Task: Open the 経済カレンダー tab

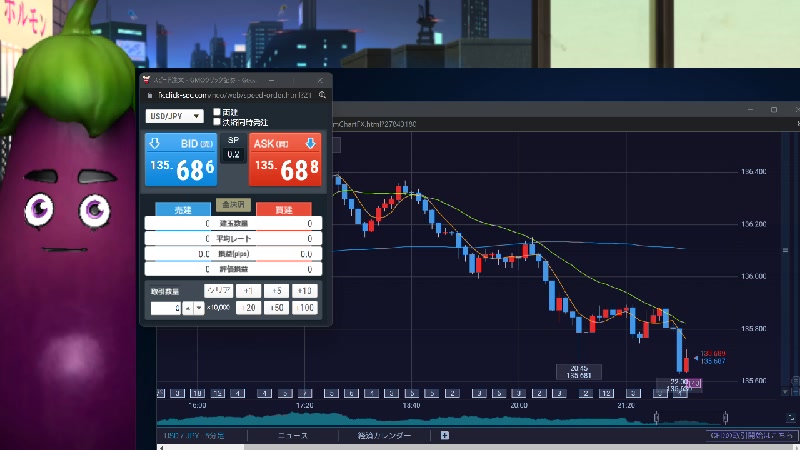Action: coord(384,436)
